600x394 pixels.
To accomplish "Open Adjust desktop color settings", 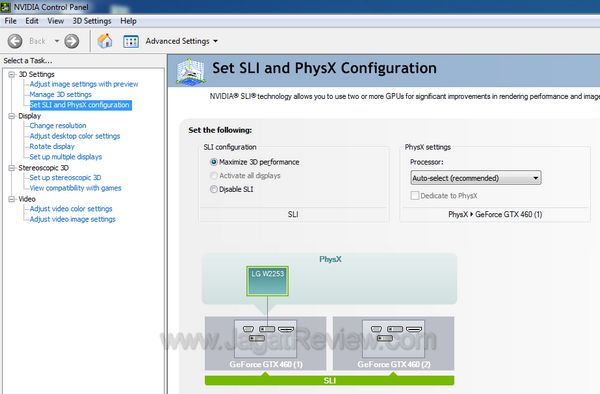I will [75, 136].
